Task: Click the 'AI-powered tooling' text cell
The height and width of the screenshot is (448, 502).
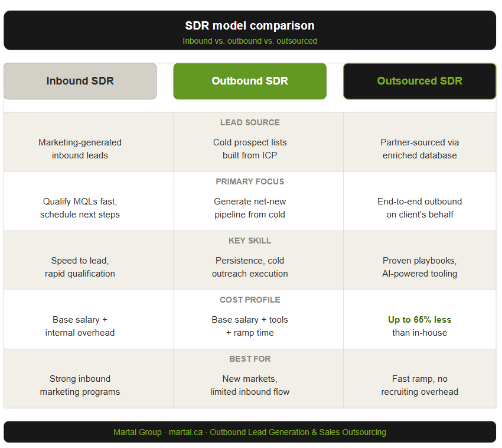Action: click(419, 274)
